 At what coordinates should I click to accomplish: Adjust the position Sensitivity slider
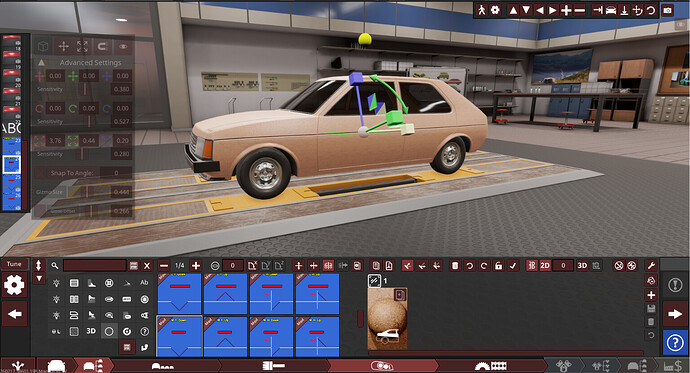click(84, 89)
